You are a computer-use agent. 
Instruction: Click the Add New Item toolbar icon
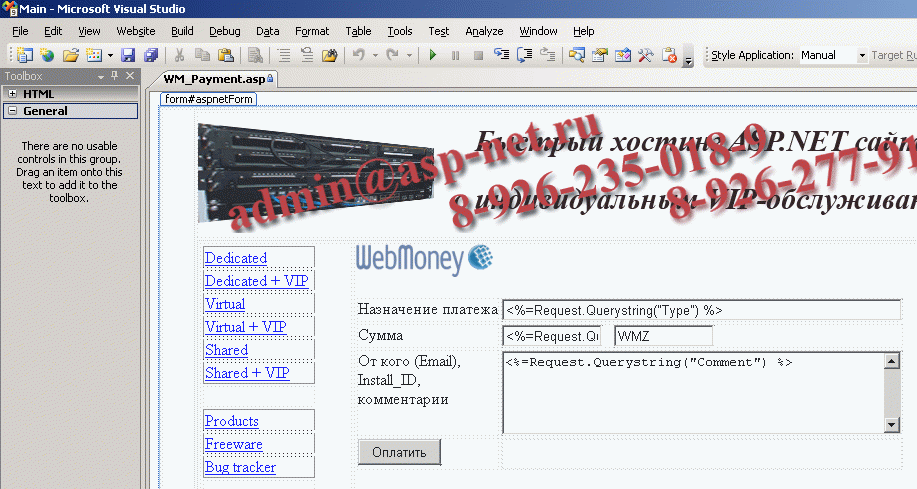[x=94, y=55]
